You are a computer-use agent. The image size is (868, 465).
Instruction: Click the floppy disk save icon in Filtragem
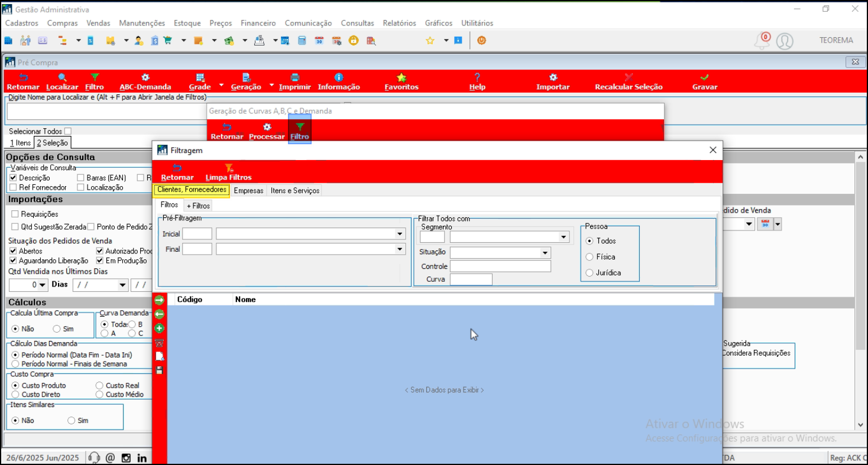pyautogui.click(x=159, y=370)
